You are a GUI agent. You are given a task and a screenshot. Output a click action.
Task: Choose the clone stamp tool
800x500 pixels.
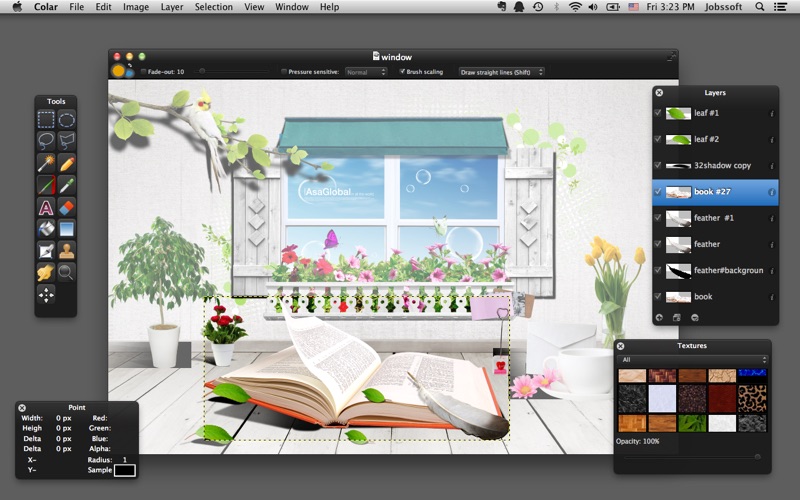pyautogui.click(x=67, y=250)
